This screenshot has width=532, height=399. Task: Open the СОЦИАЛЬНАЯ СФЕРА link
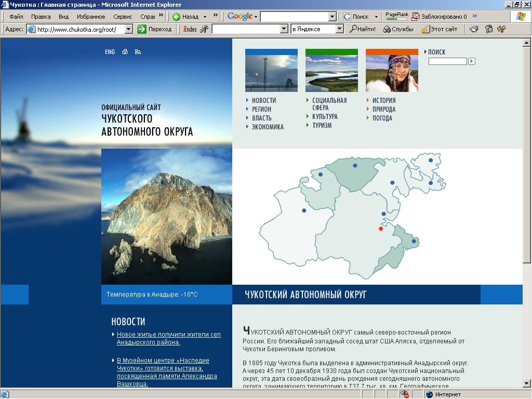click(329, 104)
